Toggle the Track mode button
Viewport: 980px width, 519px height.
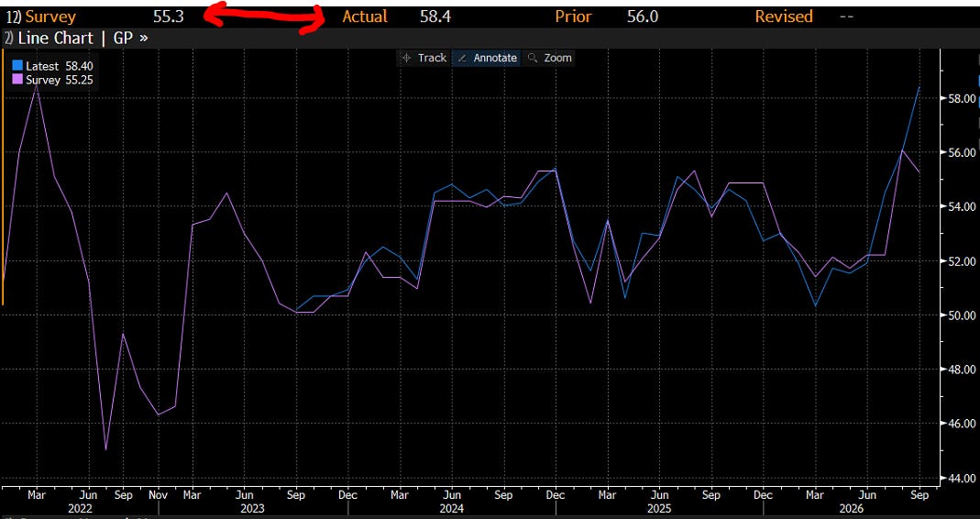tap(424, 58)
